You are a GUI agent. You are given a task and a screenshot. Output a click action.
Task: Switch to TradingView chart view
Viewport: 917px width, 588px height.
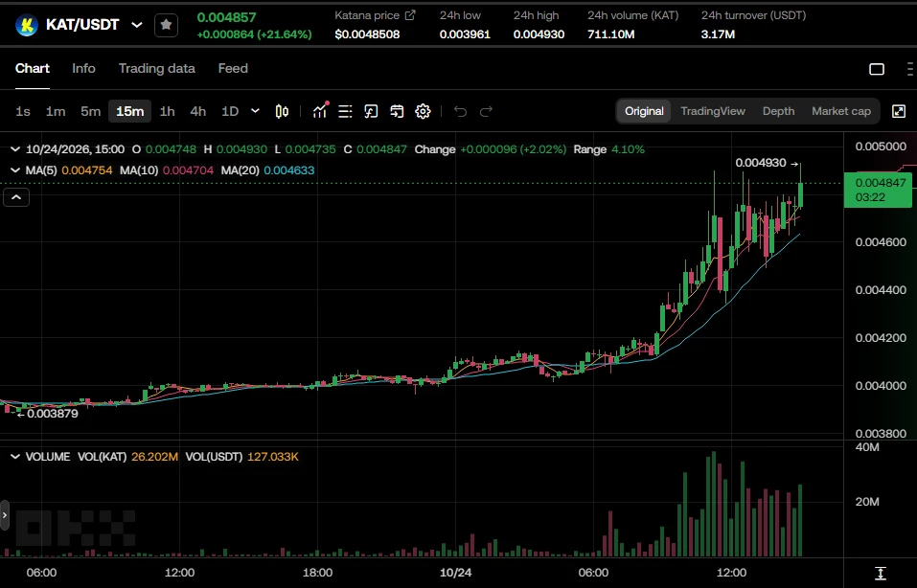point(713,111)
